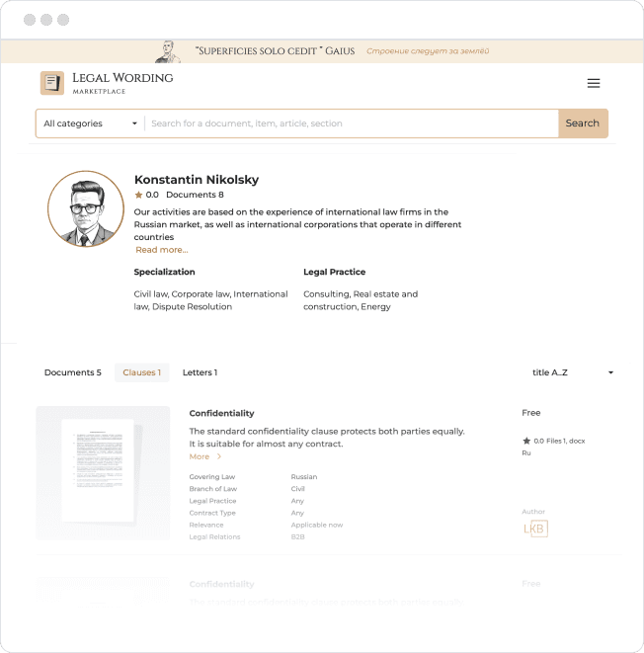Focus the document search input field
The width and height of the screenshot is (644, 653).
351,123
